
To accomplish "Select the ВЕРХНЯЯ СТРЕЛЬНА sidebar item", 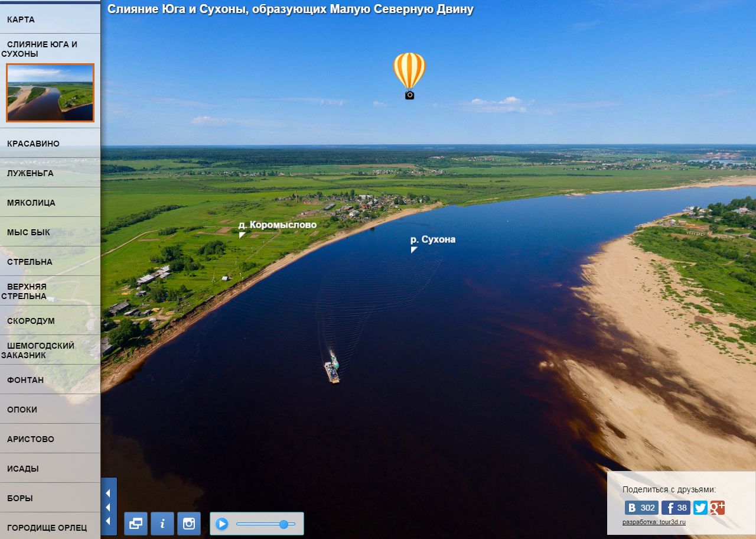I will click(27, 291).
